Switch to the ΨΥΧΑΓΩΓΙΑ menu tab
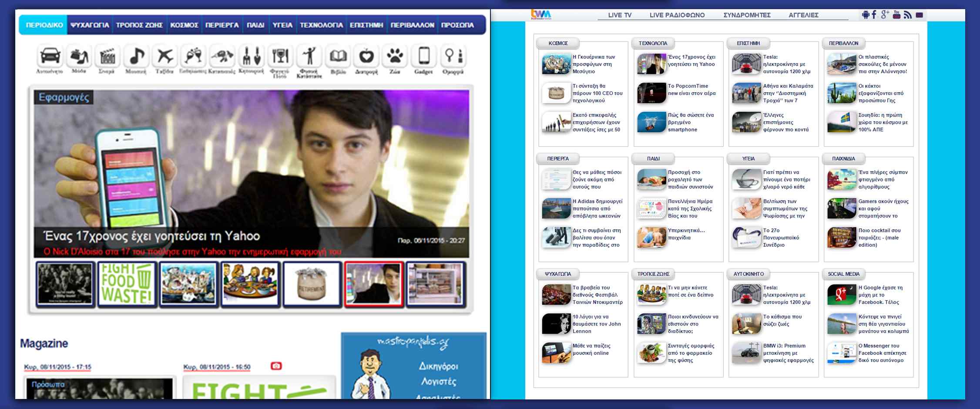The width and height of the screenshot is (980, 409). pyautogui.click(x=90, y=25)
